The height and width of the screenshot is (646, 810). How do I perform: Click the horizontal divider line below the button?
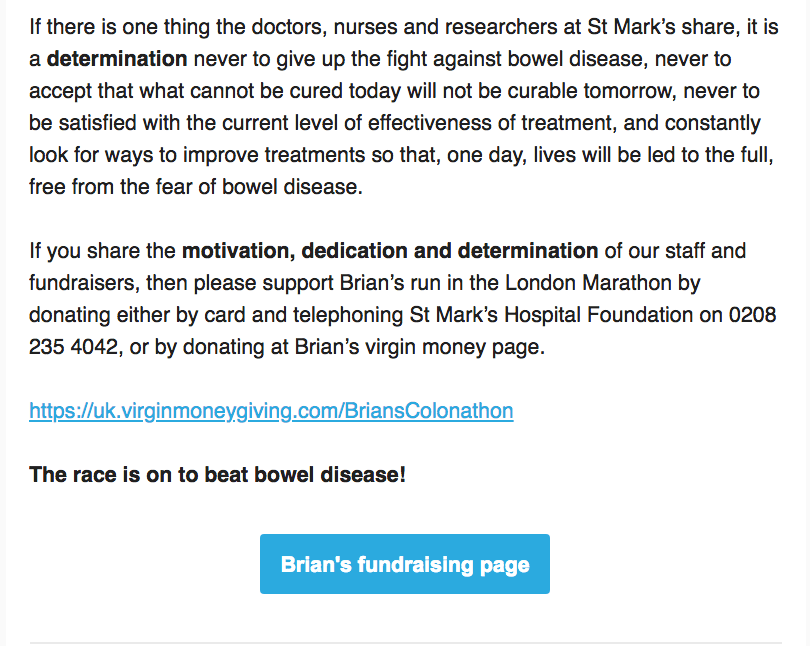coord(406,643)
